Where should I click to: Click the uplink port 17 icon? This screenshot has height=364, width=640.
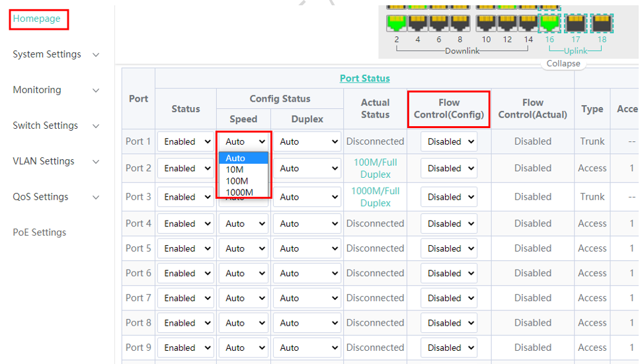(x=575, y=23)
